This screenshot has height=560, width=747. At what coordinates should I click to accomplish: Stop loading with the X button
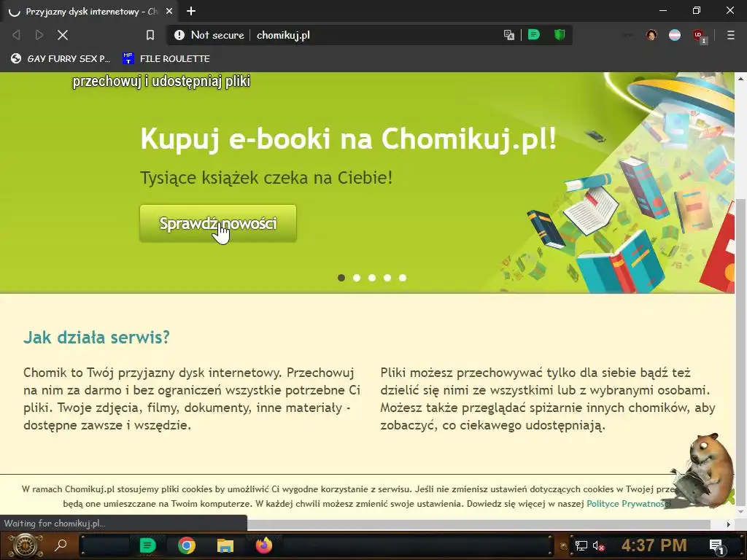[63, 35]
